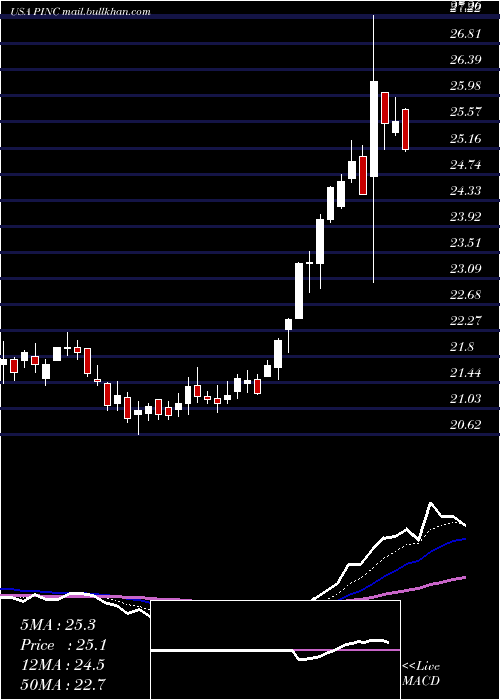Click the 24.33 price axis label

(x=466, y=191)
